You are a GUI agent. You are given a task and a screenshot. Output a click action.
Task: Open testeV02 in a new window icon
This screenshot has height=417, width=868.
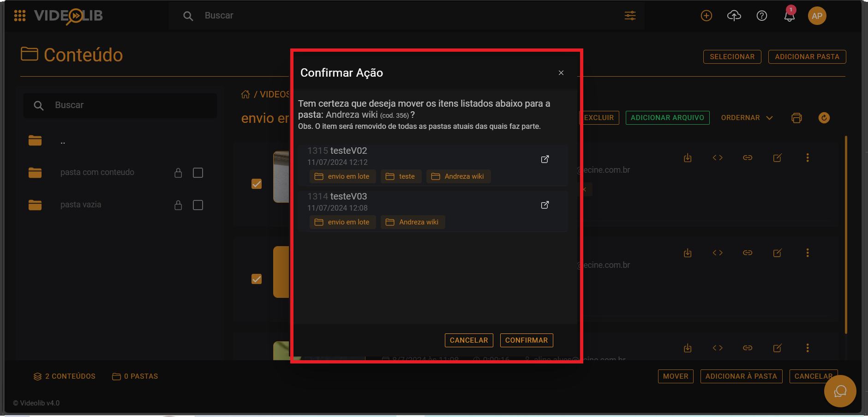pos(545,159)
